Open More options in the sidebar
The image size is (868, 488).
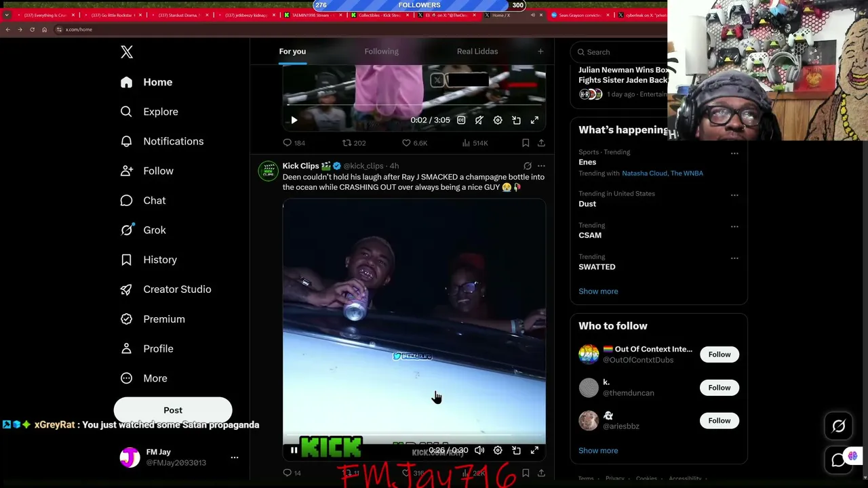point(144,378)
